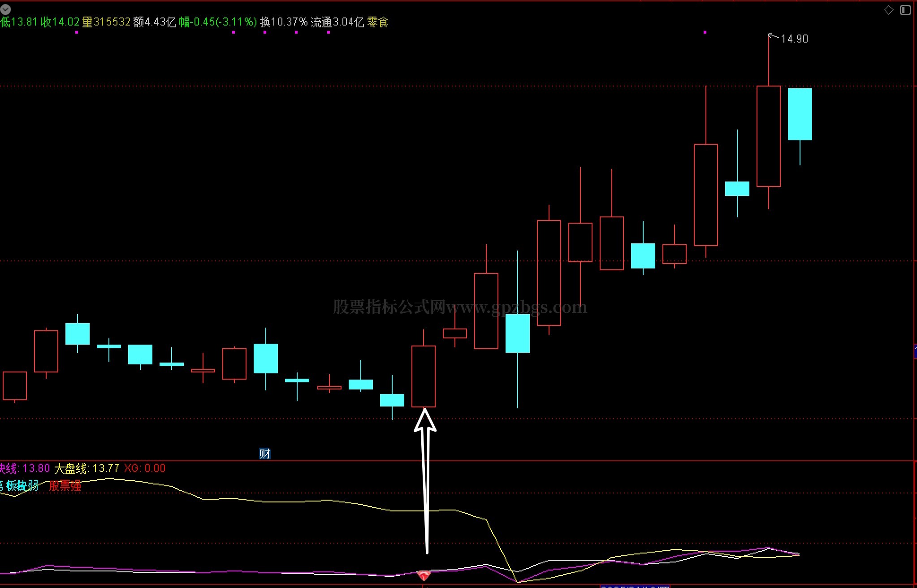Click the round chevron dropdown at top-left
The image size is (917, 588).
point(5,9)
